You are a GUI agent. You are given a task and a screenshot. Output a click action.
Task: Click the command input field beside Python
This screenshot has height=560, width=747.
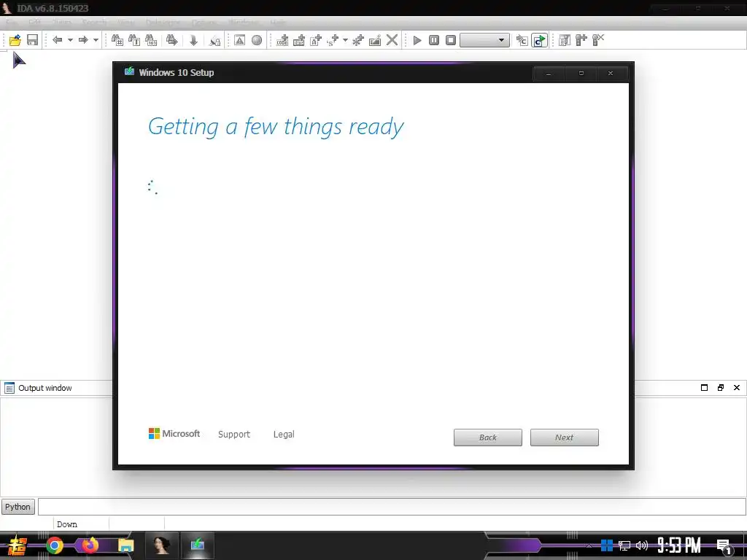tap(392, 507)
